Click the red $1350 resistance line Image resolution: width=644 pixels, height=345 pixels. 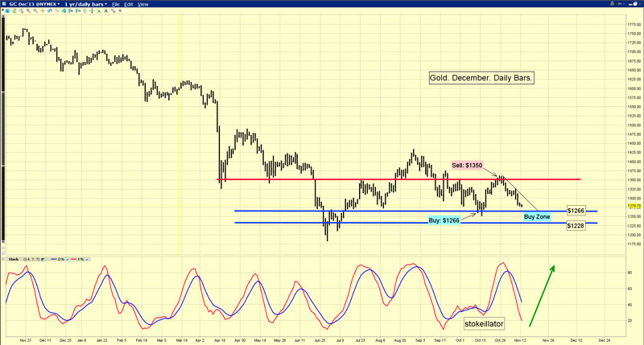tap(362, 179)
